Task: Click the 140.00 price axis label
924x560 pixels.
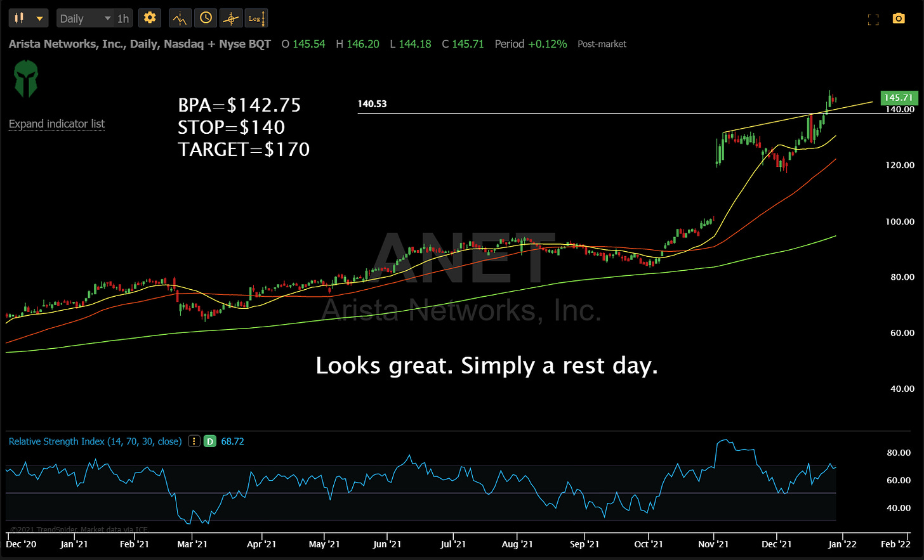Action: [x=900, y=109]
